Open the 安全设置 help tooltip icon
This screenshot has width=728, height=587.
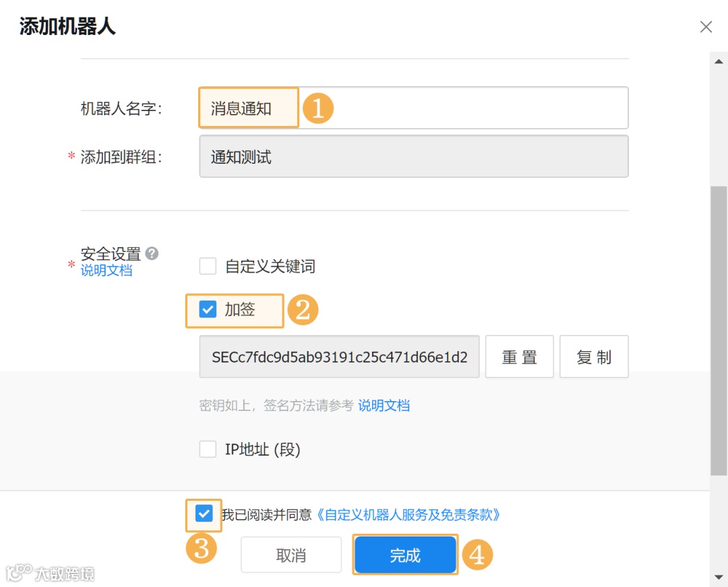pyautogui.click(x=152, y=254)
